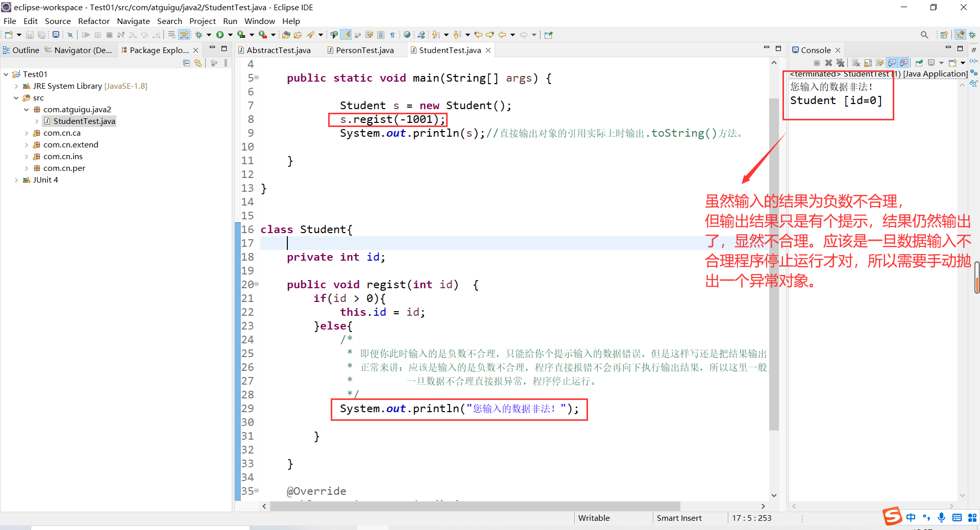Click the Java perspective icon
The height and width of the screenshot is (530, 980).
(x=960, y=35)
